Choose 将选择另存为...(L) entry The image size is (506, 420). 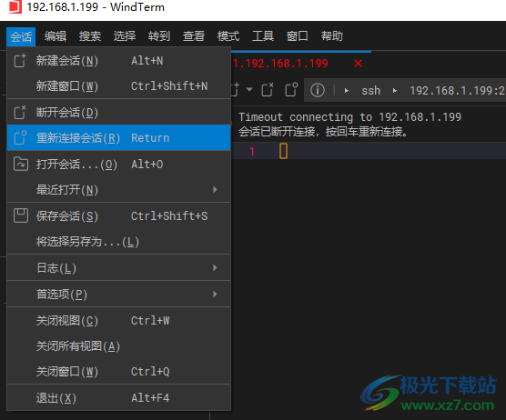pyautogui.click(x=118, y=242)
